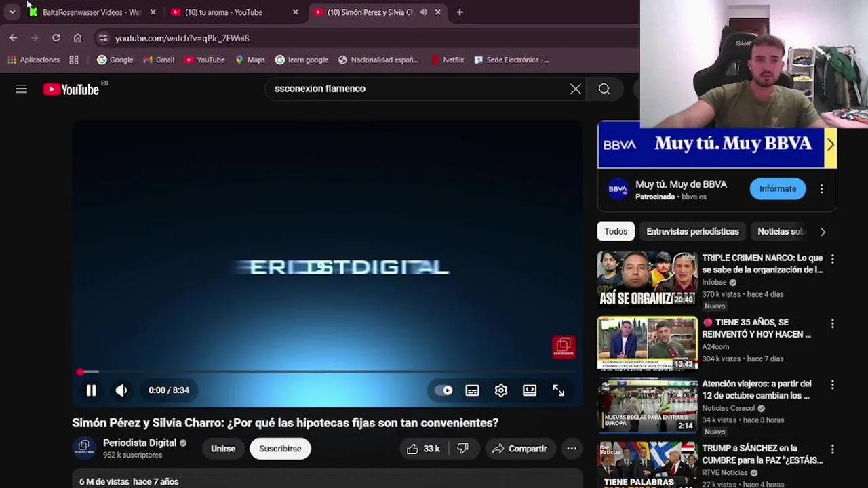The image size is (868, 488).
Task: Open a new browser tab
Action: [x=460, y=12]
